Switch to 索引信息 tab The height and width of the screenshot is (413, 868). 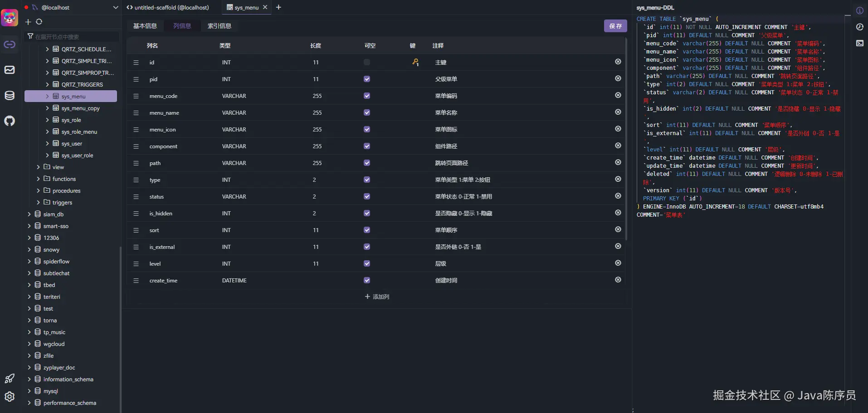(219, 26)
